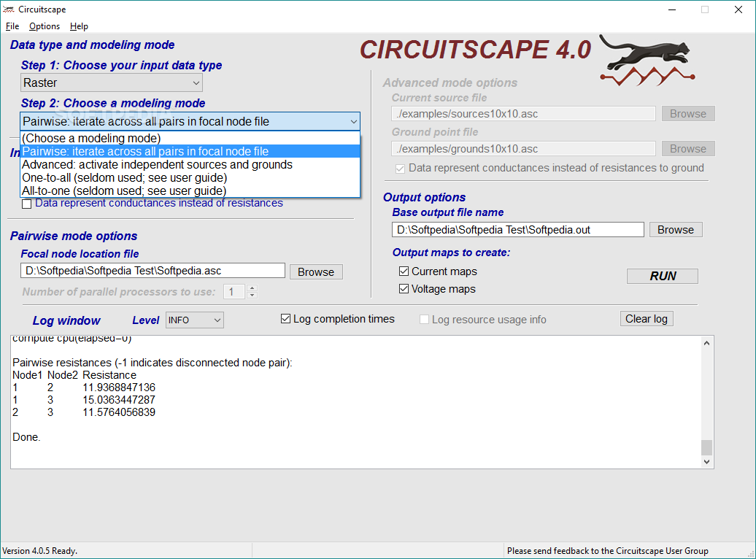The height and width of the screenshot is (559, 756).
Task: Click the RUN button
Action: pyautogui.click(x=663, y=276)
